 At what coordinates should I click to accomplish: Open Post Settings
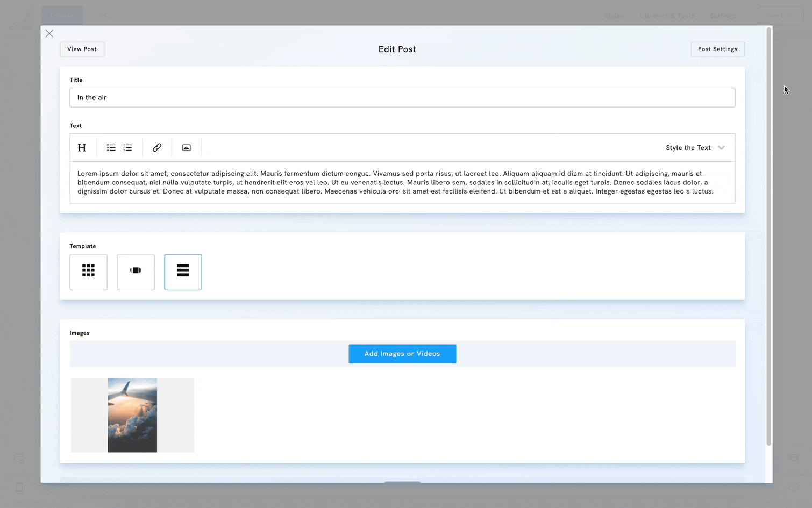click(x=717, y=49)
